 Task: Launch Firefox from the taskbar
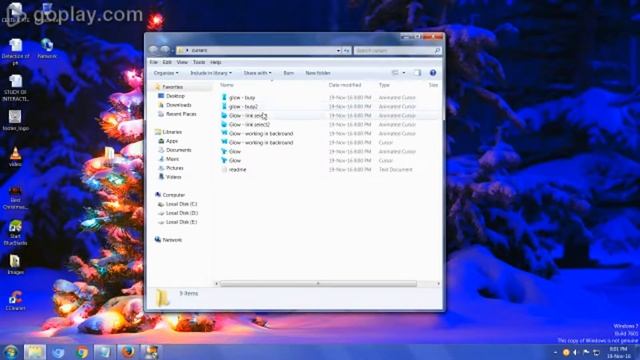pos(127,352)
